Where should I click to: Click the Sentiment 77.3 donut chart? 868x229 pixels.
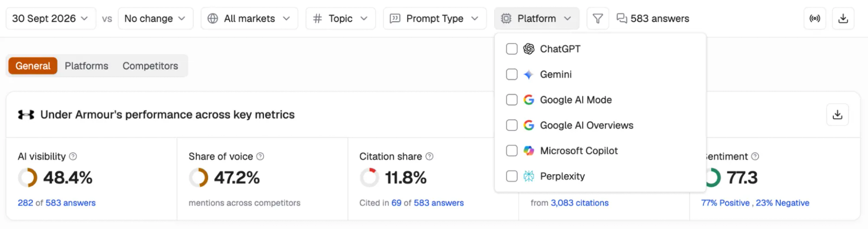point(713,178)
